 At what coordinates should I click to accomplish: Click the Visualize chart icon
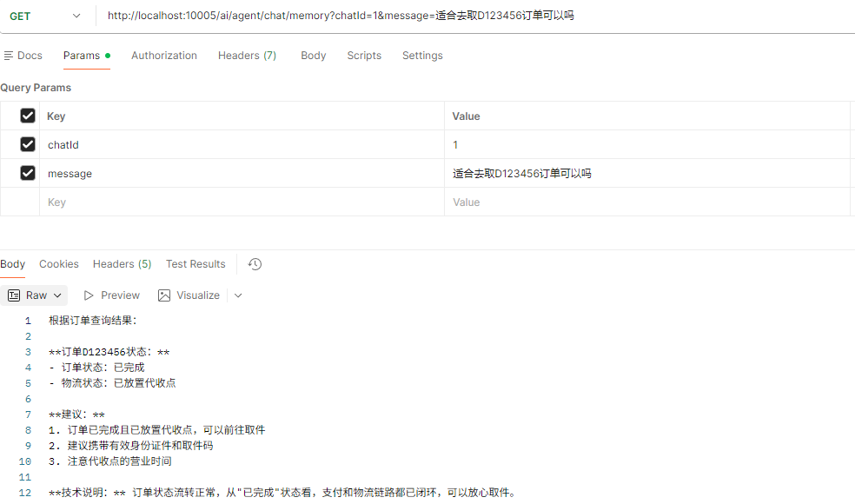164,295
